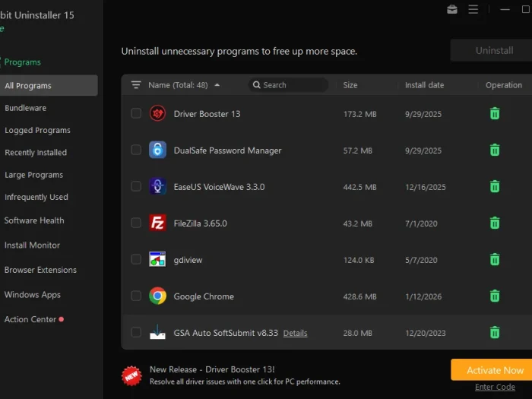Open the Enter Code link
Viewport: 532px width, 399px height.
pos(495,387)
